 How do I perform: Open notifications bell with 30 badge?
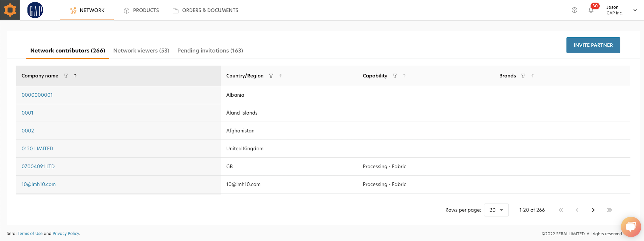tap(591, 10)
